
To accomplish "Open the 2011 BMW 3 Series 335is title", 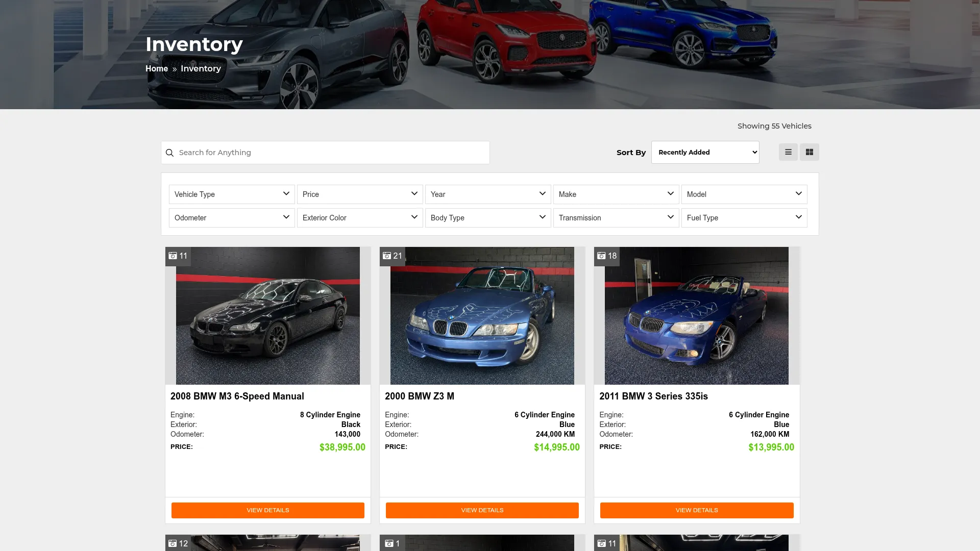I will 654,396.
